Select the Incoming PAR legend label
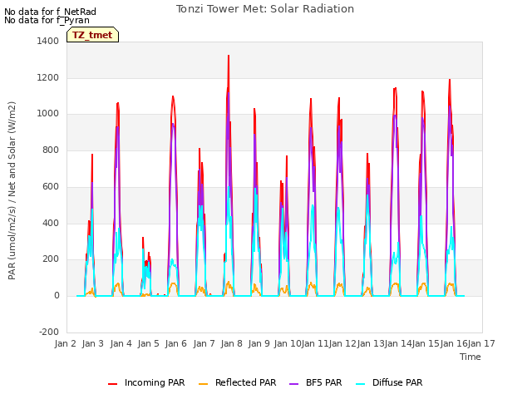The height and width of the screenshot is (399, 532). [x=155, y=382]
